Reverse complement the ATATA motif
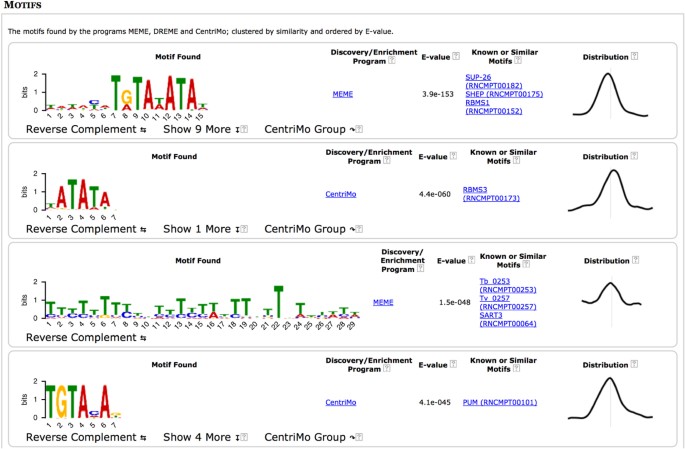Screen dimensions: 685x449 [x=86, y=229]
